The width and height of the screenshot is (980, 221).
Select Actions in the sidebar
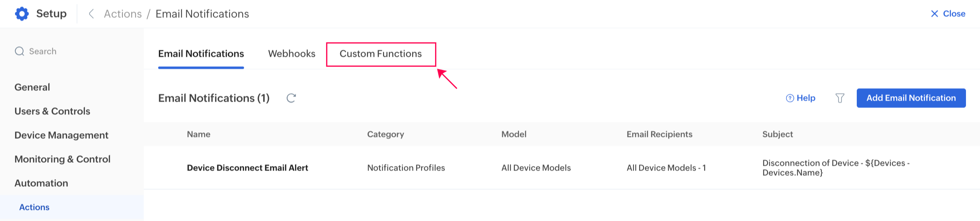pyautogui.click(x=34, y=207)
